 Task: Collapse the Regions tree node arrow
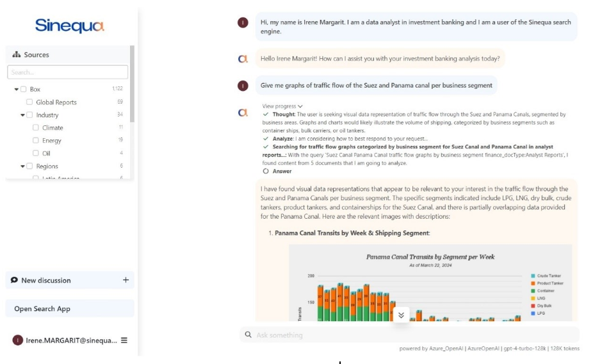(22, 166)
